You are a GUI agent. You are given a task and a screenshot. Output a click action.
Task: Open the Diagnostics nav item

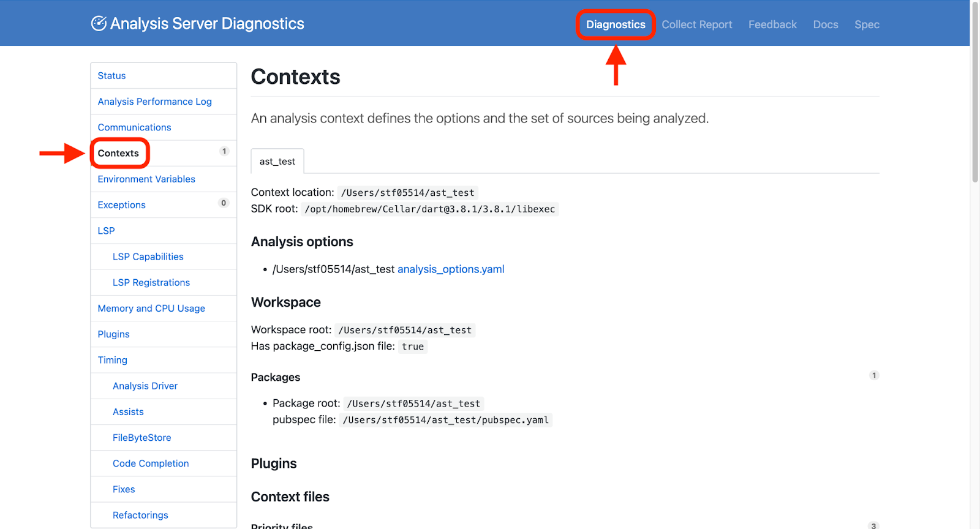(x=616, y=24)
